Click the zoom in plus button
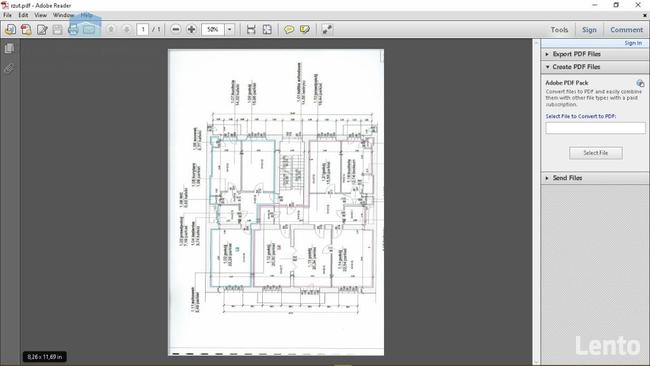 [x=192, y=29]
